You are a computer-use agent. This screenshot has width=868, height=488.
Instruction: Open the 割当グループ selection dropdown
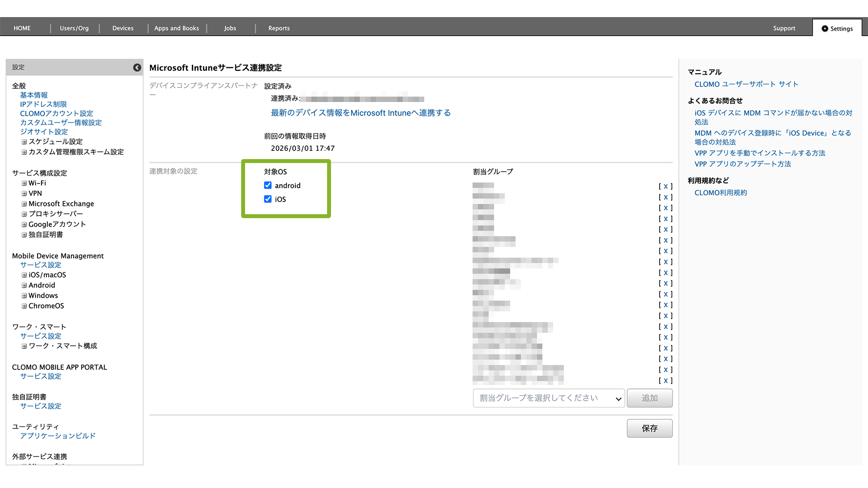549,398
